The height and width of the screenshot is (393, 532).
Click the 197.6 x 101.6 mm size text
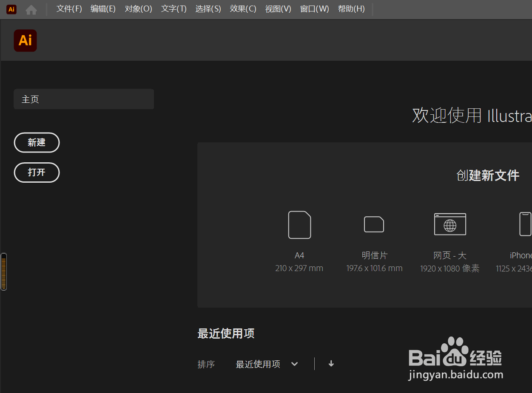point(375,268)
